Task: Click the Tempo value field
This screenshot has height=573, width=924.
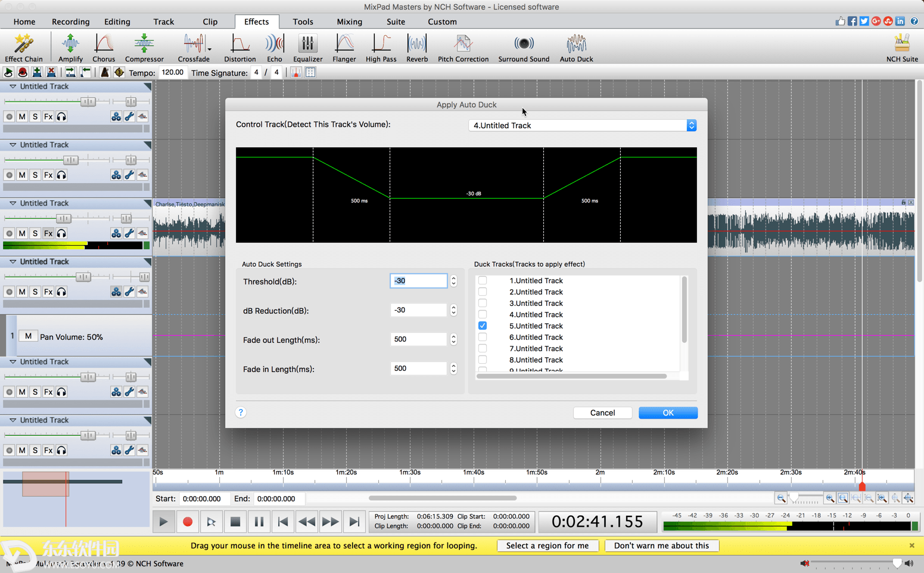Action: tap(173, 73)
